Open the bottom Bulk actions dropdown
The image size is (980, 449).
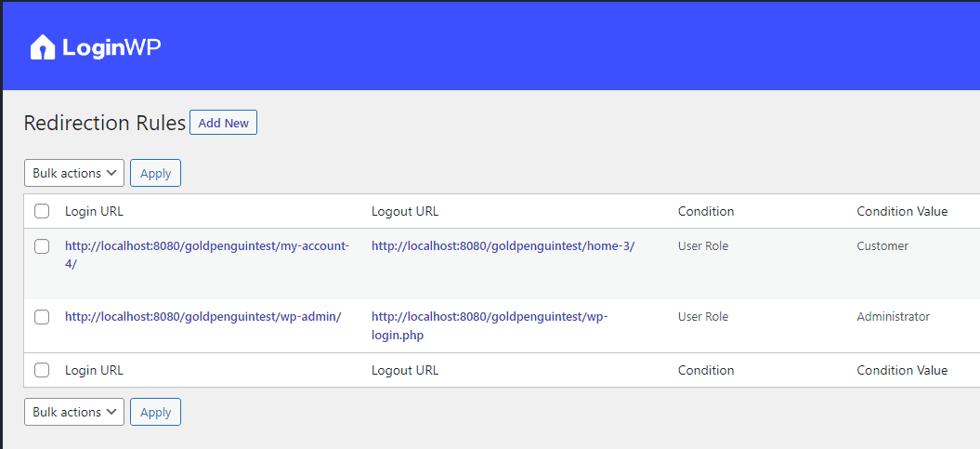74,412
